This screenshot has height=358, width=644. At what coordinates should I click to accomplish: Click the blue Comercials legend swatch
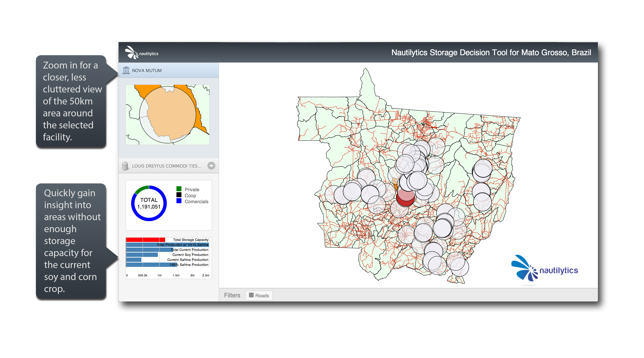tap(179, 201)
